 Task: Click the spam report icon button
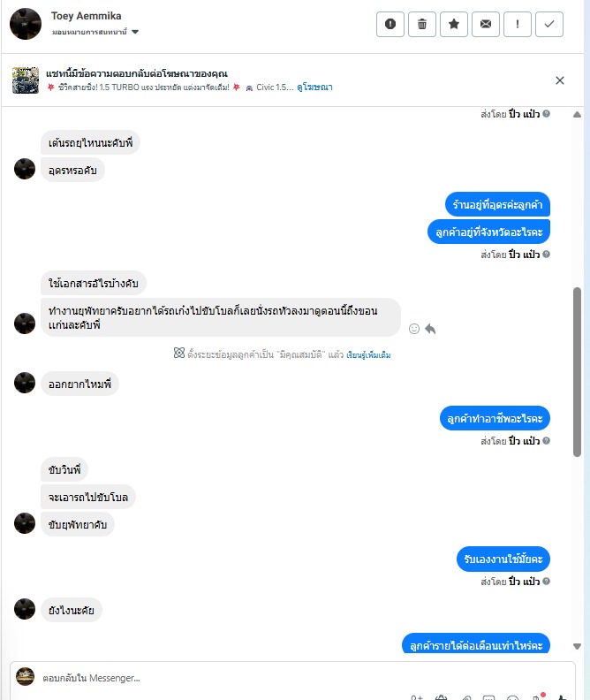(x=390, y=24)
